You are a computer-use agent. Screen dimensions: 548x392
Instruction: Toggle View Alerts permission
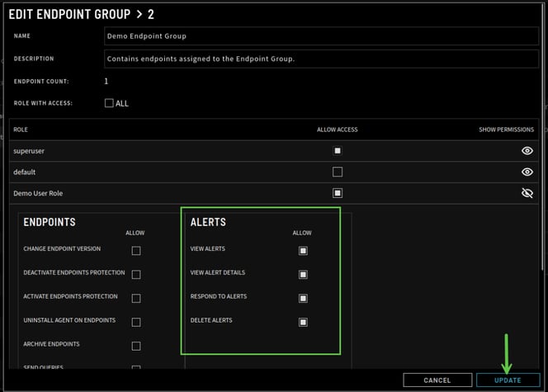pos(303,251)
